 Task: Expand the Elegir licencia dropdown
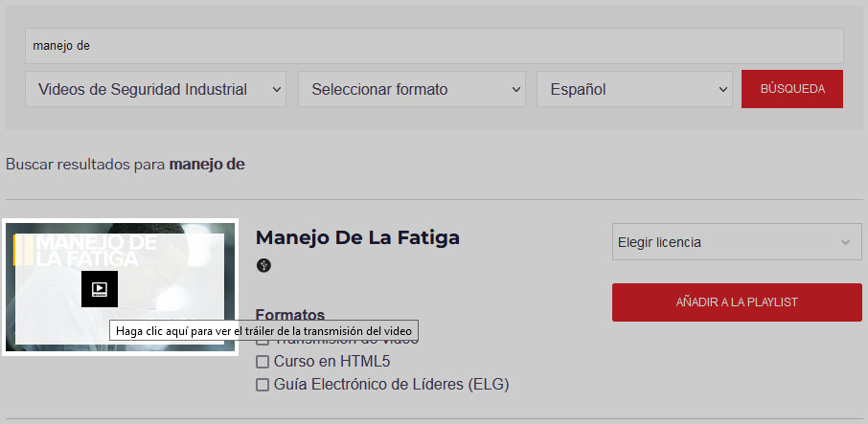tap(737, 241)
